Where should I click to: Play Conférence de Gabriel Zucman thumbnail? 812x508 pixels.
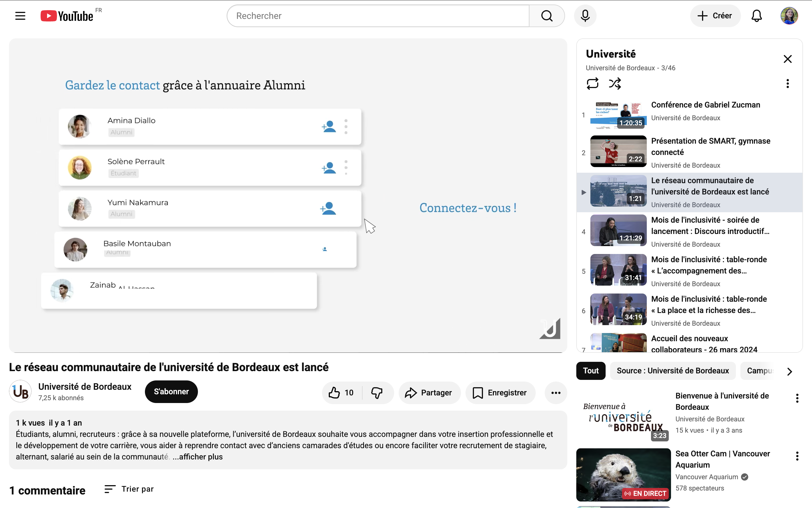coord(618,115)
